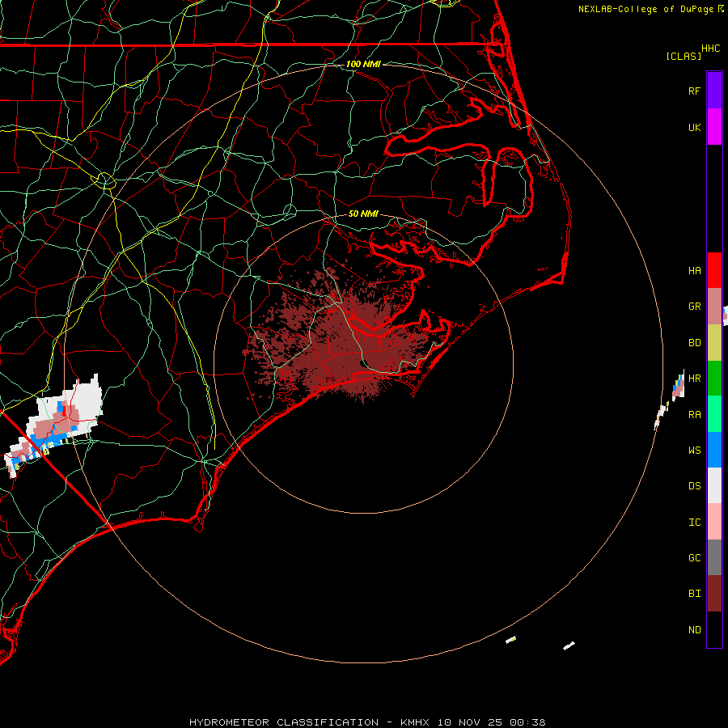Click the DS legend label

pyautogui.click(x=694, y=486)
